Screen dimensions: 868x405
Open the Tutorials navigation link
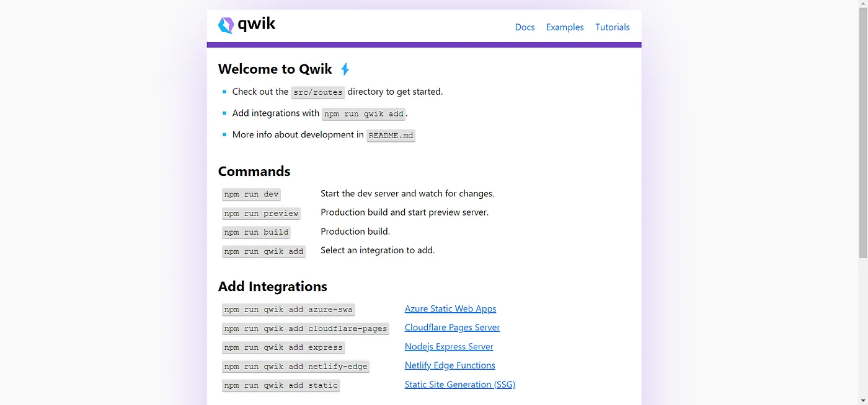click(613, 27)
